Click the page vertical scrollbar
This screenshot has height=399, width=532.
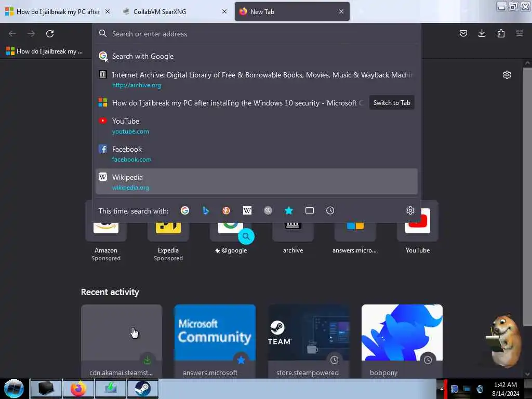click(x=527, y=197)
